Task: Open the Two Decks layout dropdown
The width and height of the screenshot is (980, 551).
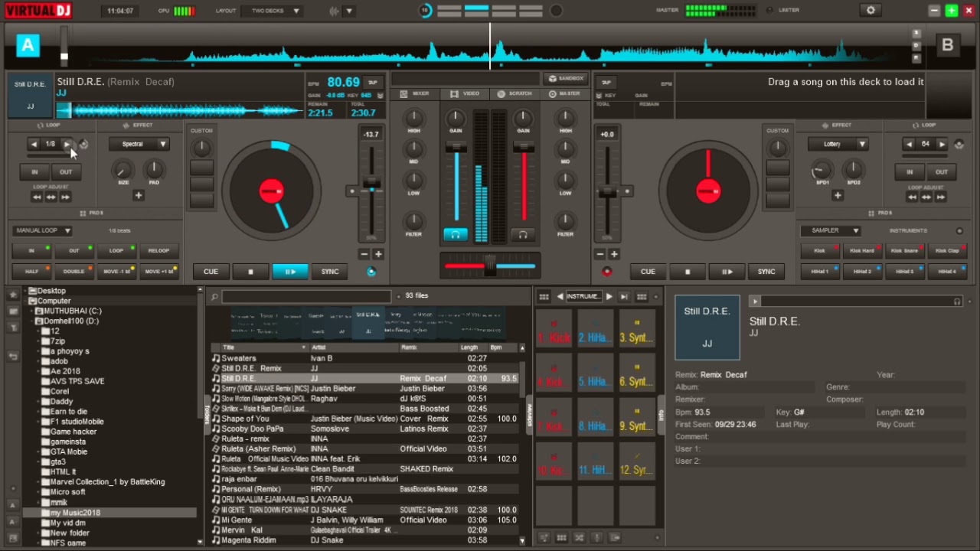Action: pyautogui.click(x=272, y=11)
